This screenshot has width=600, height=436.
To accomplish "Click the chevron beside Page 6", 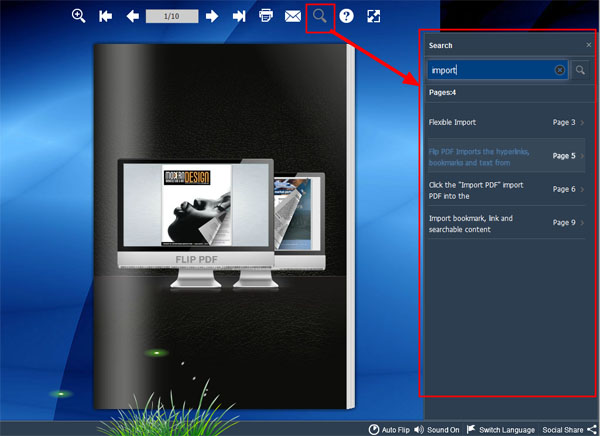I will coord(582,189).
